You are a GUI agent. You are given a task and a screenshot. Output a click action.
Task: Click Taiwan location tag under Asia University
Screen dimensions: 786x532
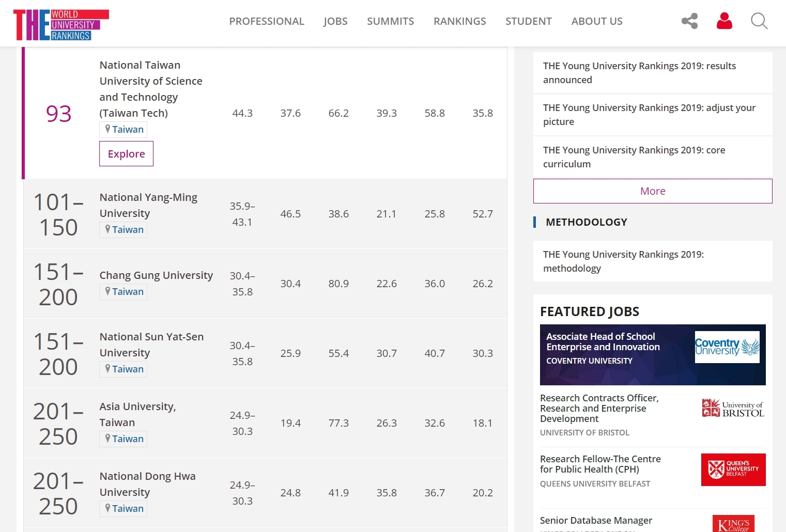[x=124, y=439]
